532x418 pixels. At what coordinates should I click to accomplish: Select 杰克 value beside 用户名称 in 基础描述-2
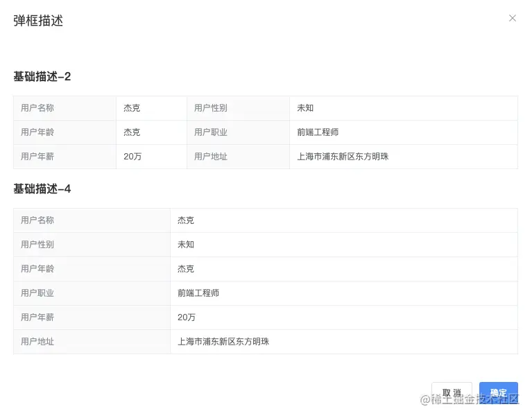pyautogui.click(x=132, y=108)
